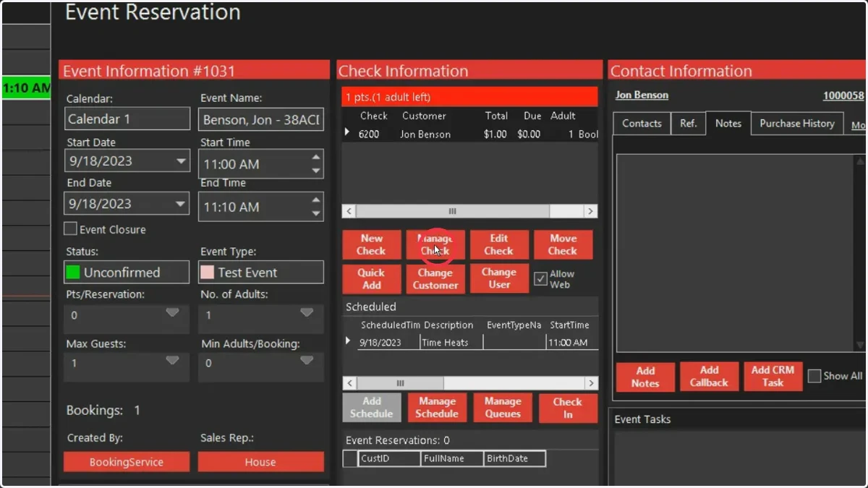
Task: Click the Manage Check button
Action: tap(435, 244)
